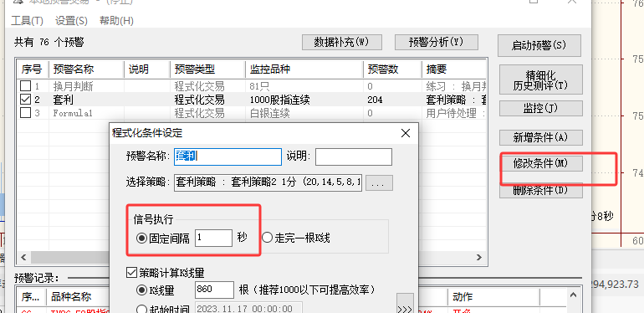Toggle the 策略计算K线量 checkbox
This screenshot has width=644, height=313.
click(132, 272)
